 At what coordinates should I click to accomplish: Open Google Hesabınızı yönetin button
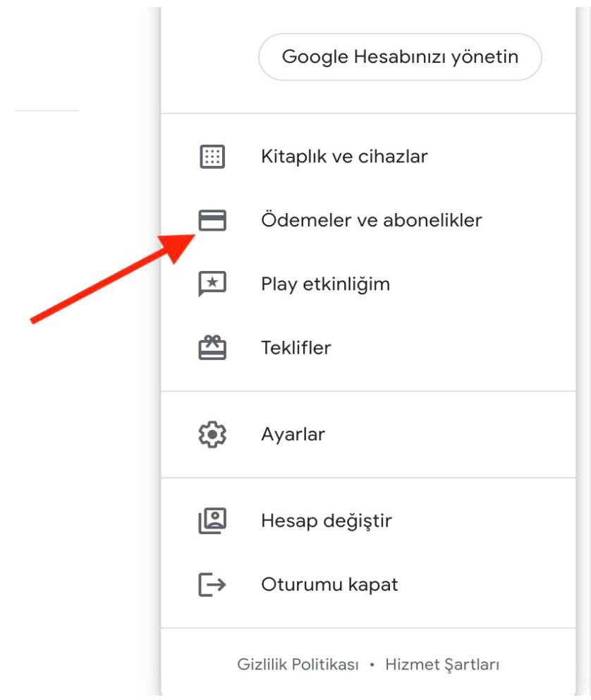tap(400, 56)
